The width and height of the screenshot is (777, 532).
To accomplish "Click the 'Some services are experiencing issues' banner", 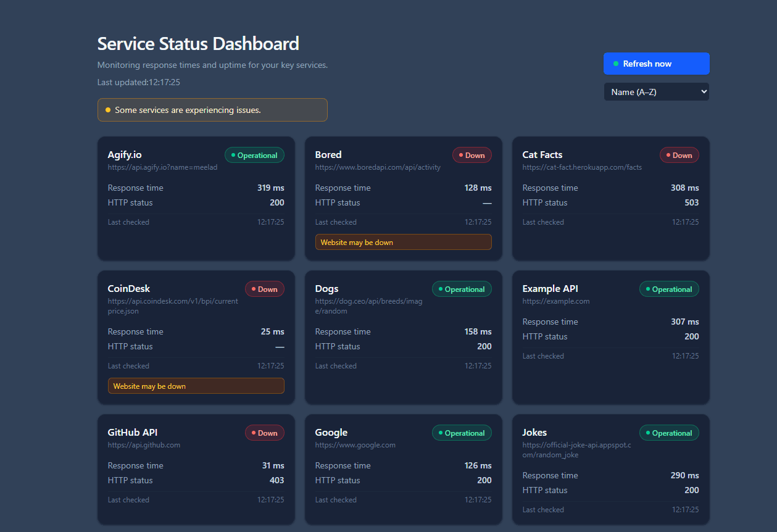I will [x=212, y=110].
